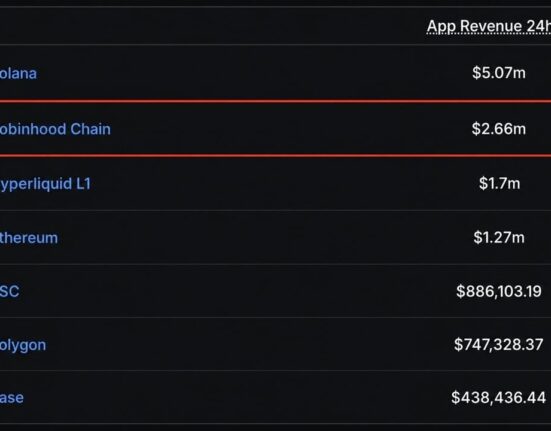Open the Solana chain link
The height and width of the screenshot is (431, 551).
18,73
